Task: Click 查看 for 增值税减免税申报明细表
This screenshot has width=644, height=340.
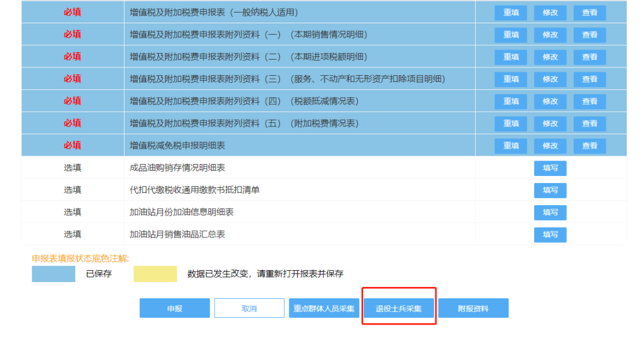Action: tap(589, 146)
